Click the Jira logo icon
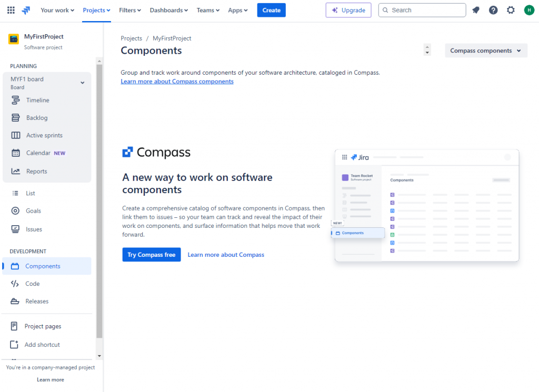The image size is (539, 392). (x=26, y=11)
